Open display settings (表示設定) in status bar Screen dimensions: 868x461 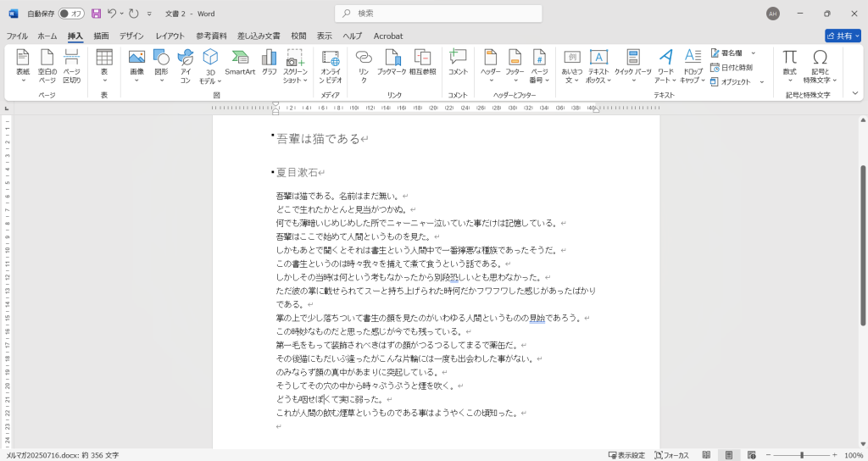(x=626, y=455)
